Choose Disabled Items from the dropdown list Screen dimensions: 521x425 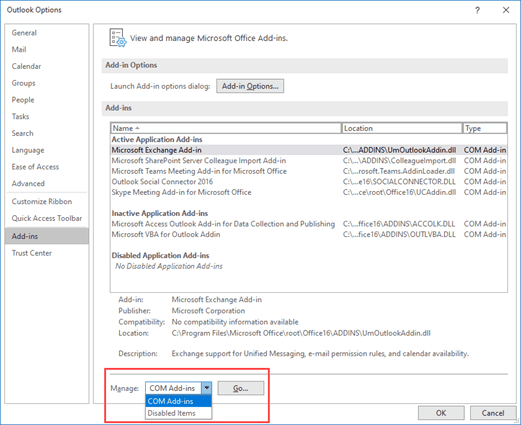coord(179,413)
